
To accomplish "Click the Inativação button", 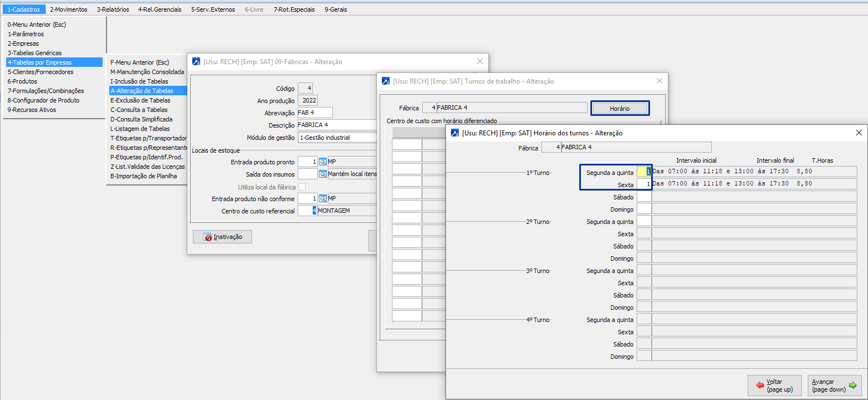I will point(222,237).
